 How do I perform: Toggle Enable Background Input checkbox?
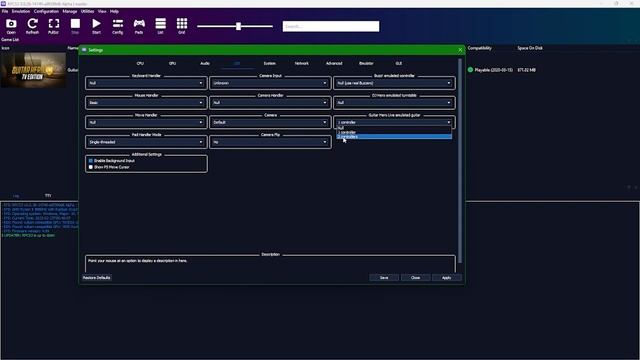[x=91, y=161]
